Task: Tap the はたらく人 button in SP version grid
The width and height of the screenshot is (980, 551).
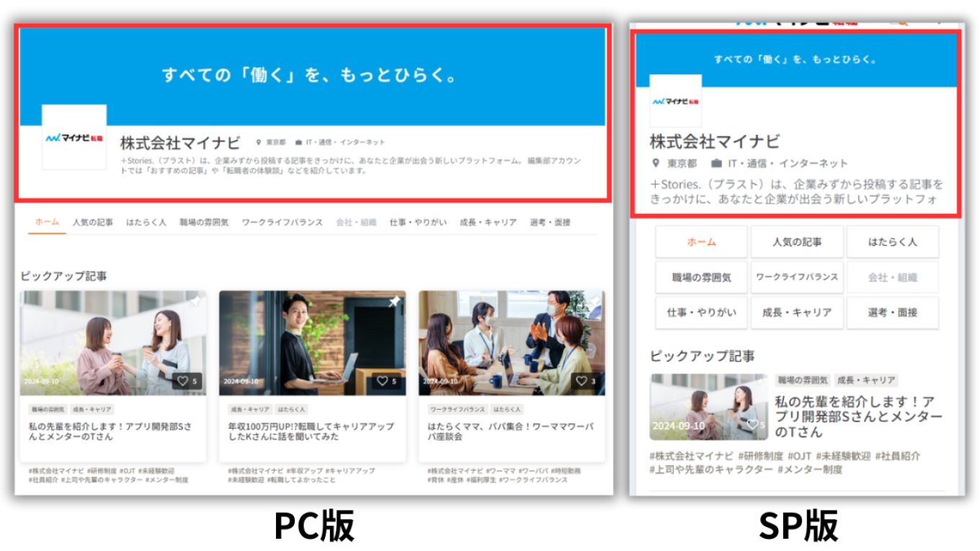Action: [893, 242]
